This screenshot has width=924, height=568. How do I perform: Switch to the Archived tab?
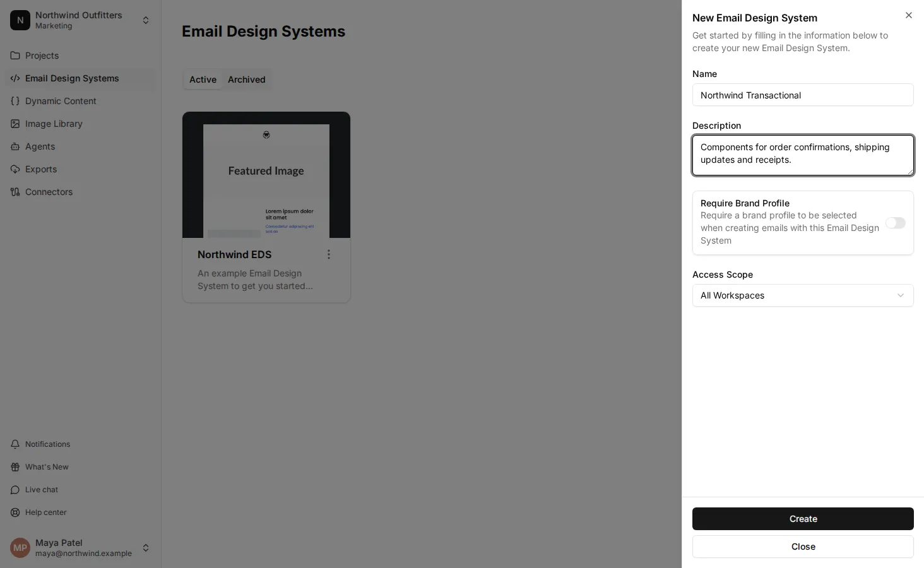click(x=247, y=80)
